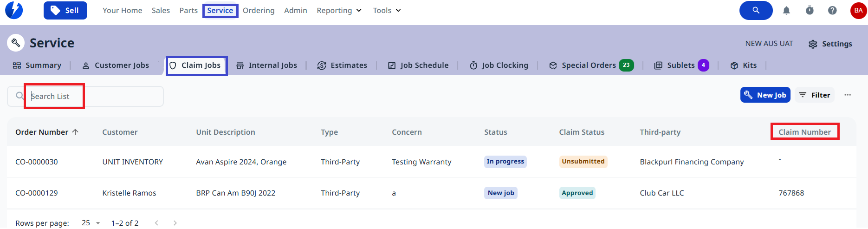
Task: Click the notifications bell icon
Action: click(x=786, y=10)
